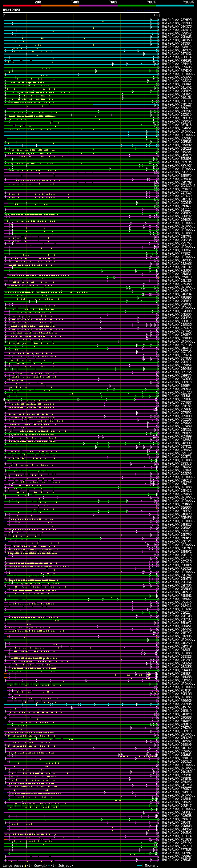This screenshot has height=868, width=197.
Task: Select the UniRef100_Q27409 label
Action: (177, 426)
